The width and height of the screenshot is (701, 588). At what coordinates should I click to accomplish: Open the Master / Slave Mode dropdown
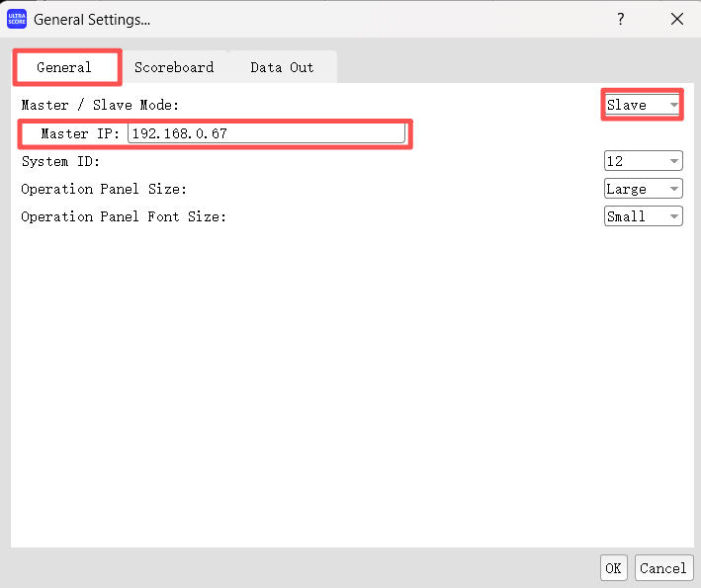coord(642,105)
